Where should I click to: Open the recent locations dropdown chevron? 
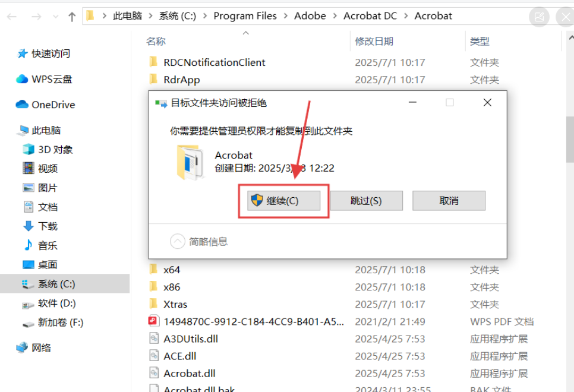(56, 17)
